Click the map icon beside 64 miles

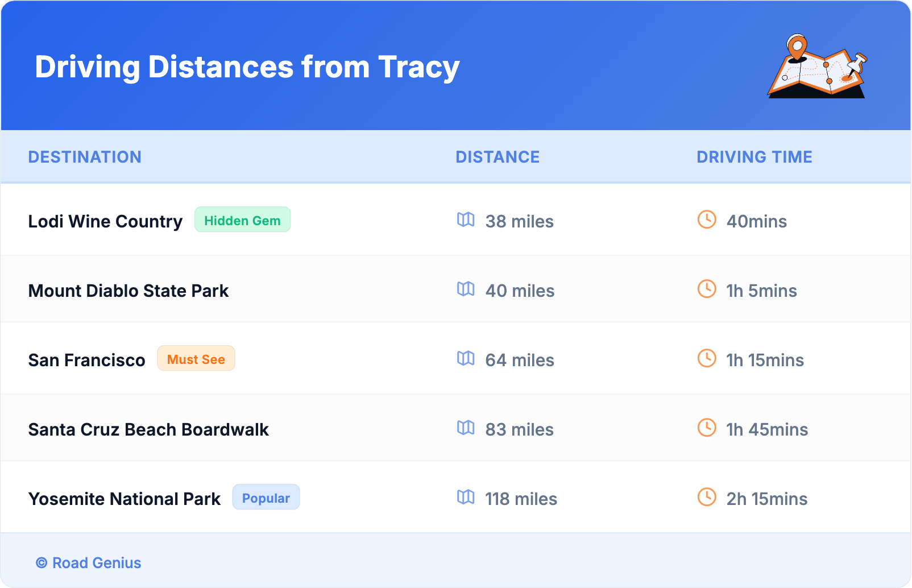[466, 358]
